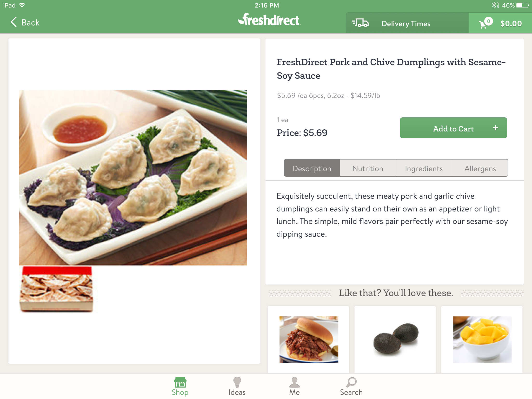Tap the Back chevron arrow

pyautogui.click(x=14, y=22)
